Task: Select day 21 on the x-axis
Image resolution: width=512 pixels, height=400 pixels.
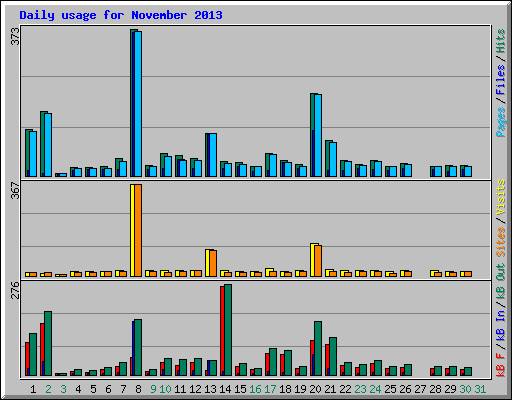Action: (330, 389)
